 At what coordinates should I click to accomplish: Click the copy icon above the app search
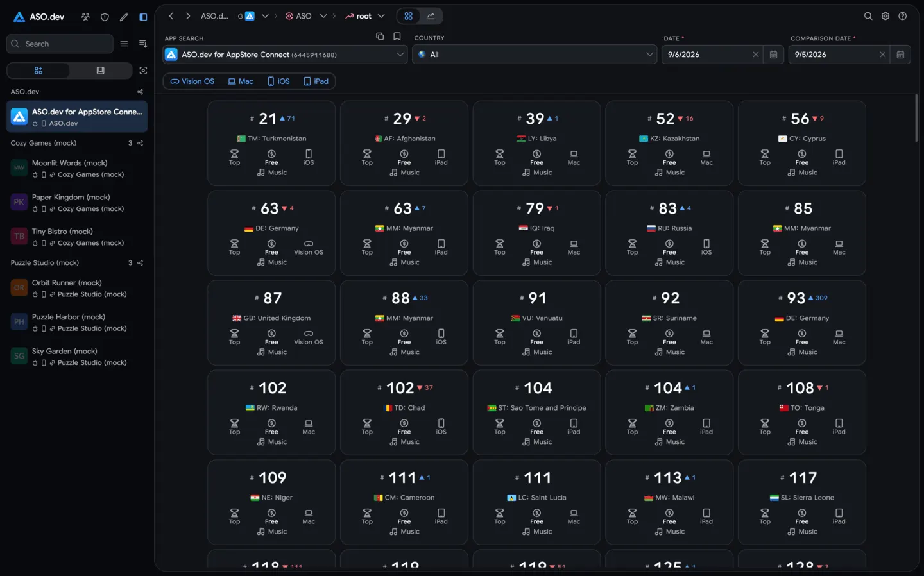(380, 37)
